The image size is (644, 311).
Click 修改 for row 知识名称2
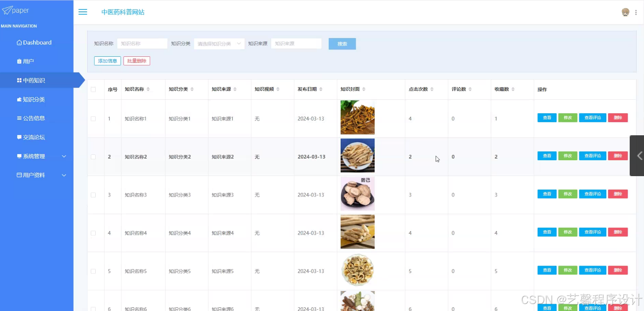(568, 156)
